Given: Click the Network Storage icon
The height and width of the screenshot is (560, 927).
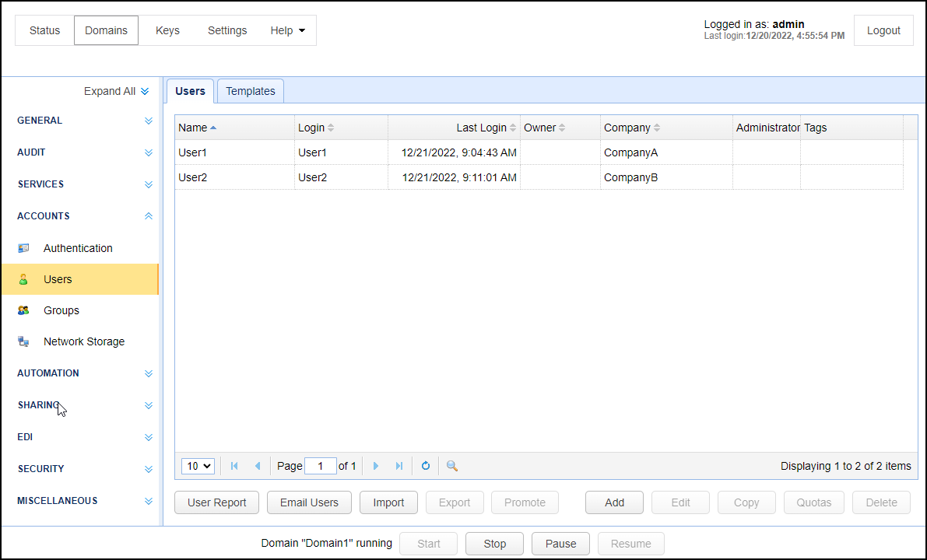Looking at the screenshot, I should 23,341.
